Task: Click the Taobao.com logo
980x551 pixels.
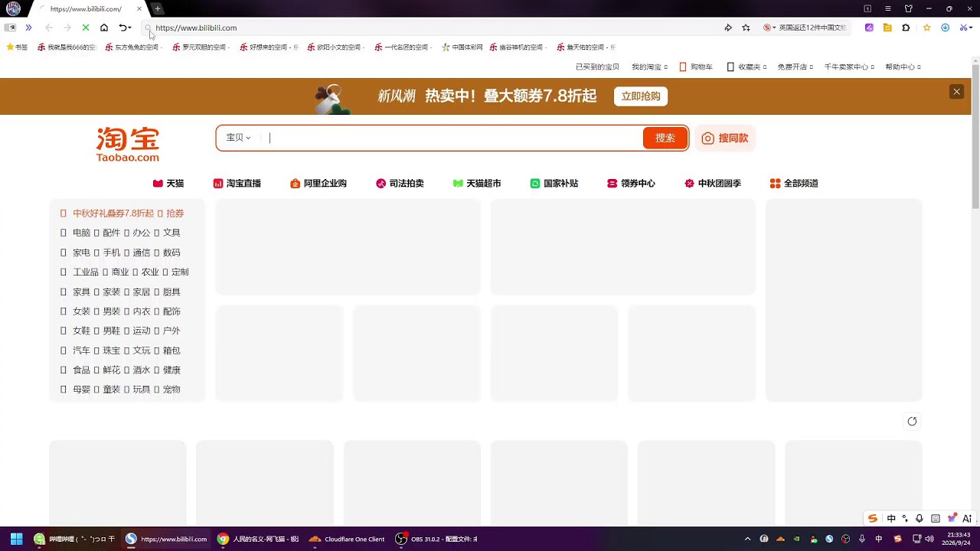Action: (x=128, y=145)
